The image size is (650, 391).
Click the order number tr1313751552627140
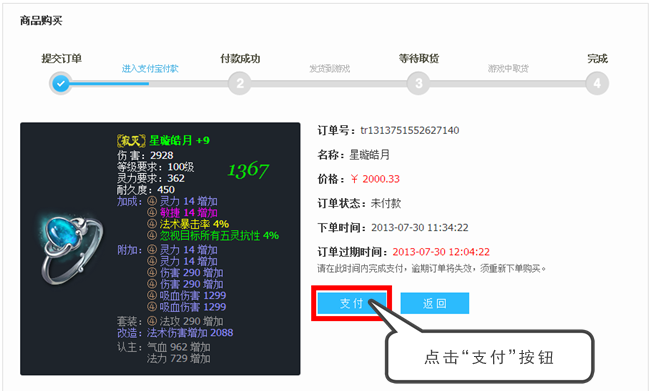tap(410, 130)
